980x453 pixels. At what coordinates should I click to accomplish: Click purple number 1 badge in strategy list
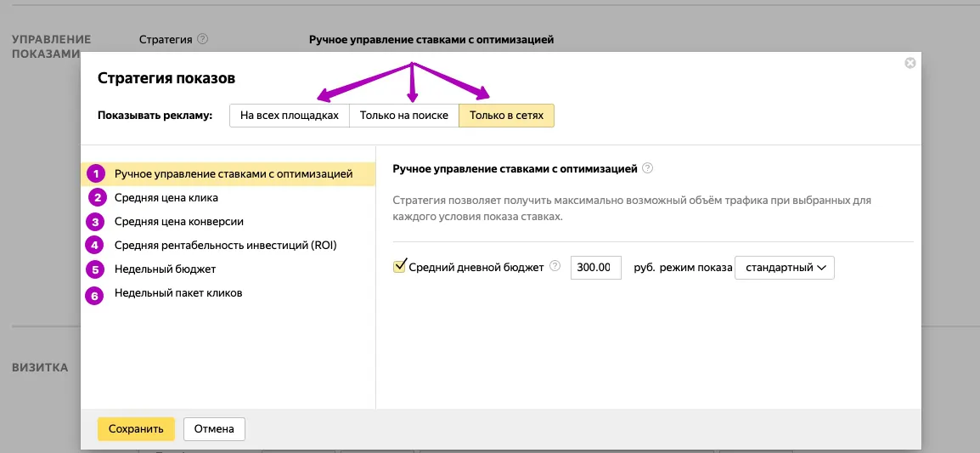pos(95,174)
